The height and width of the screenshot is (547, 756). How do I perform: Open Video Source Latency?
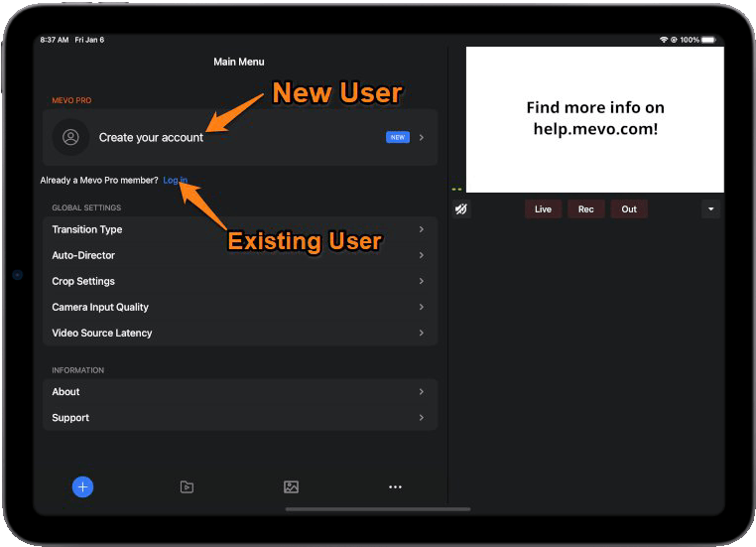click(240, 333)
